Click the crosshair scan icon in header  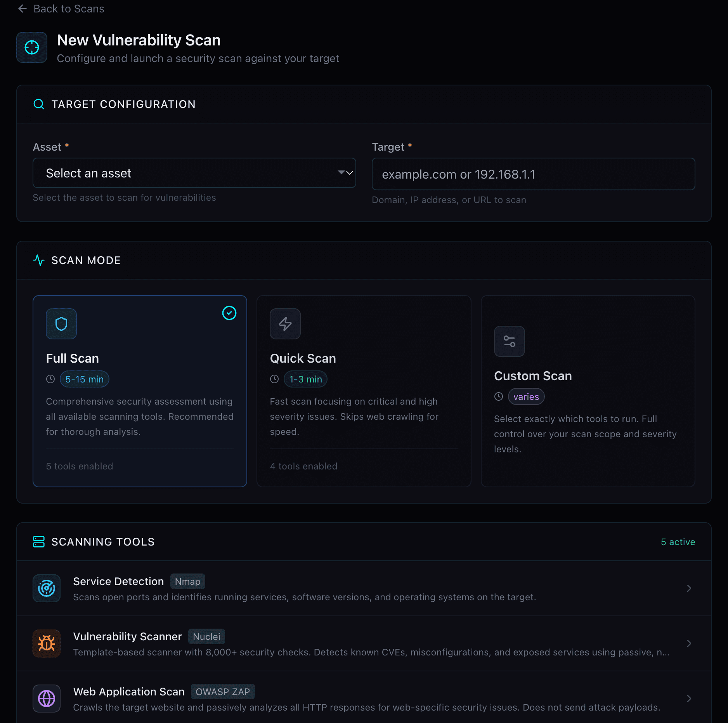(31, 47)
